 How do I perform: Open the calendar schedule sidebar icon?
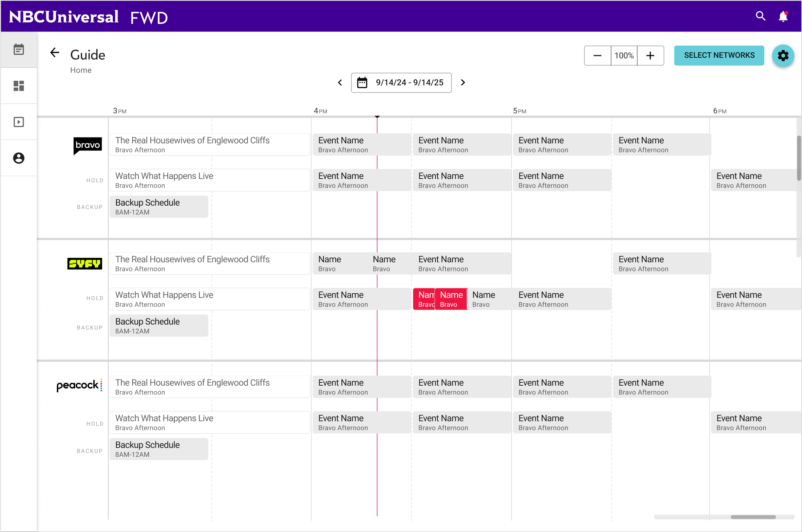pyautogui.click(x=19, y=49)
